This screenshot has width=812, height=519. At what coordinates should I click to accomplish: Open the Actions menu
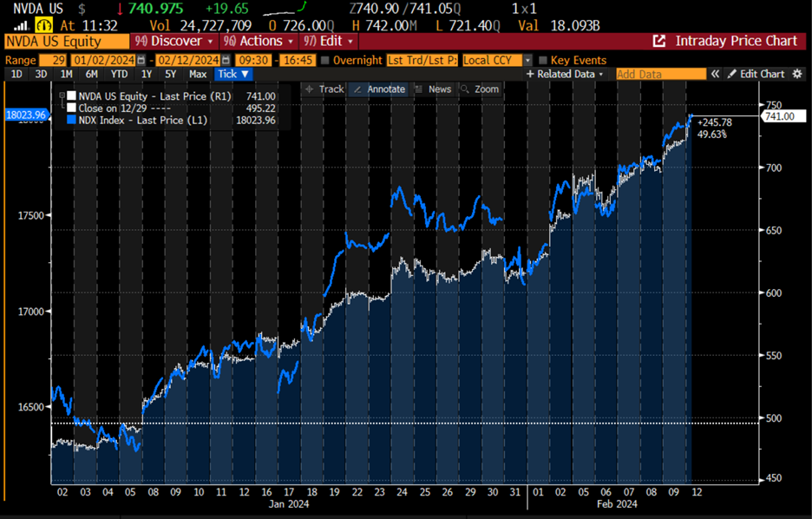(x=259, y=41)
